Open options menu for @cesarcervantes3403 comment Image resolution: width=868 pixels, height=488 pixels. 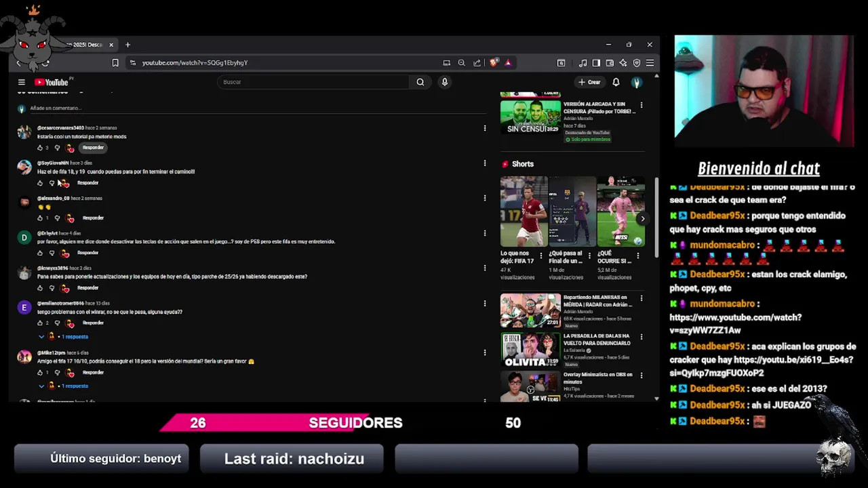(484, 128)
